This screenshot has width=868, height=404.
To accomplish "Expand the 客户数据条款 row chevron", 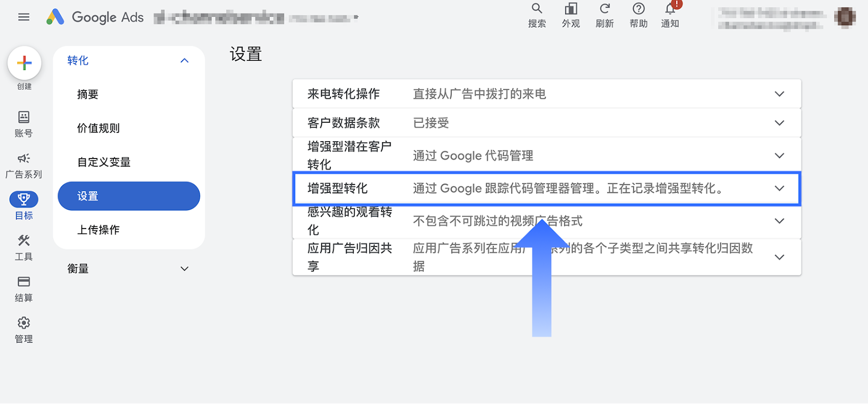I will point(780,123).
